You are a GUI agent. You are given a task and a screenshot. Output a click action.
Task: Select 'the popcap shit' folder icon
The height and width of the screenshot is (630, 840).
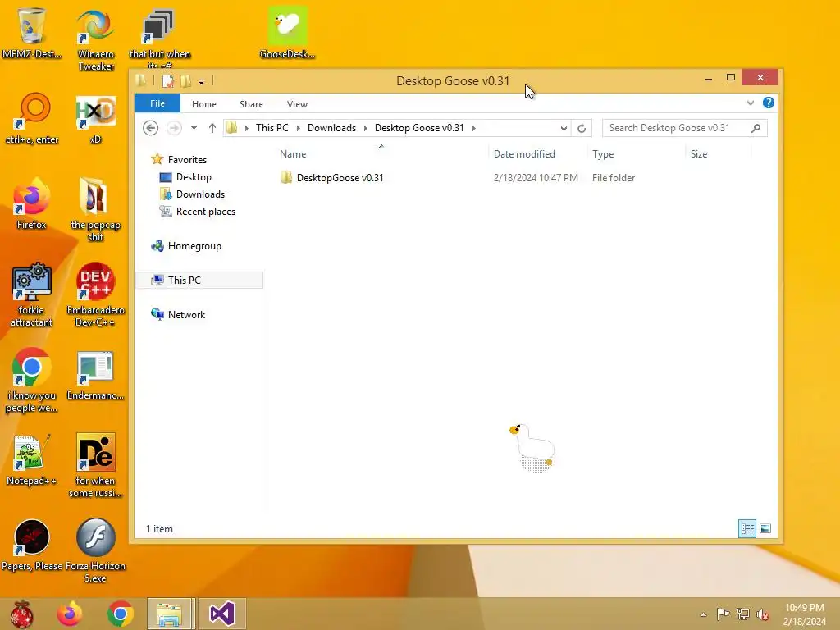[95, 209]
